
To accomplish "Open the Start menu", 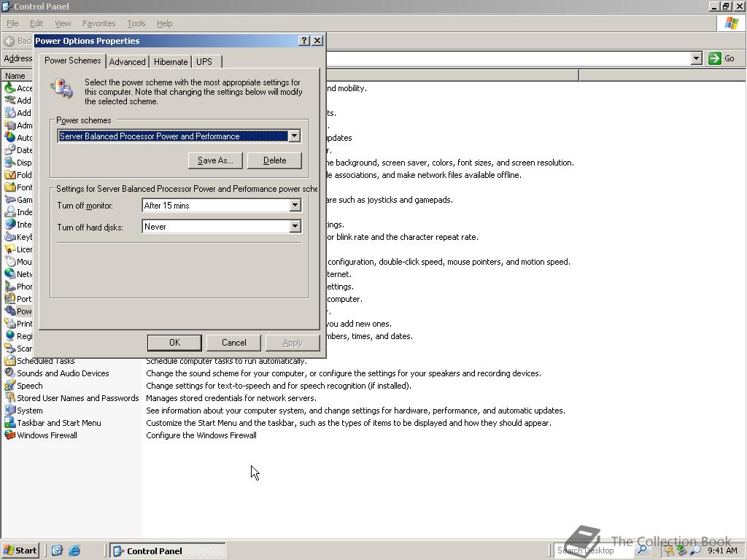I will (20, 551).
